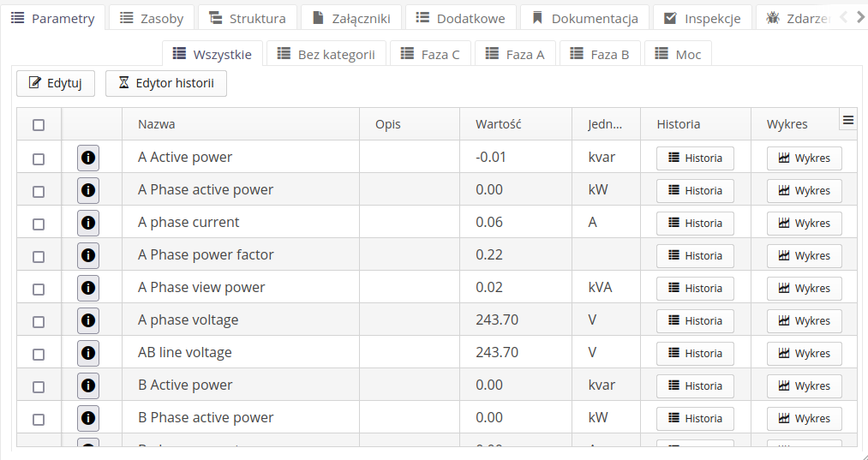Screen dimensions: 868x460
Task: Check the A Phase active power row
Action: coord(39,191)
